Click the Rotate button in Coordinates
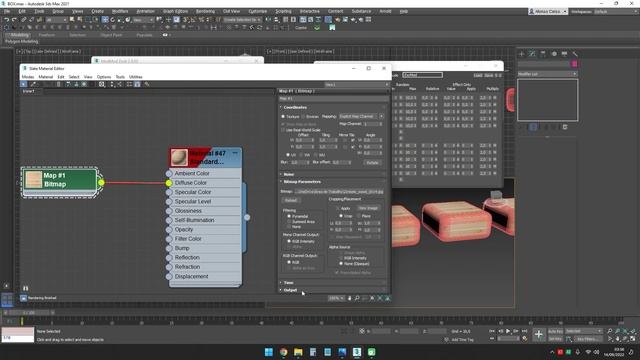The width and height of the screenshot is (640, 360). pos(372,162)
